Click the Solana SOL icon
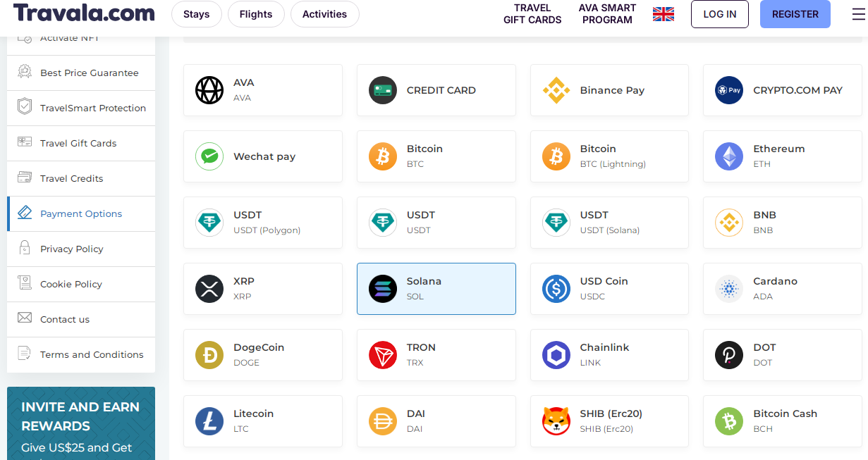Screen dimensions: 868x460 pyautogui.click(x=383, y=289)
